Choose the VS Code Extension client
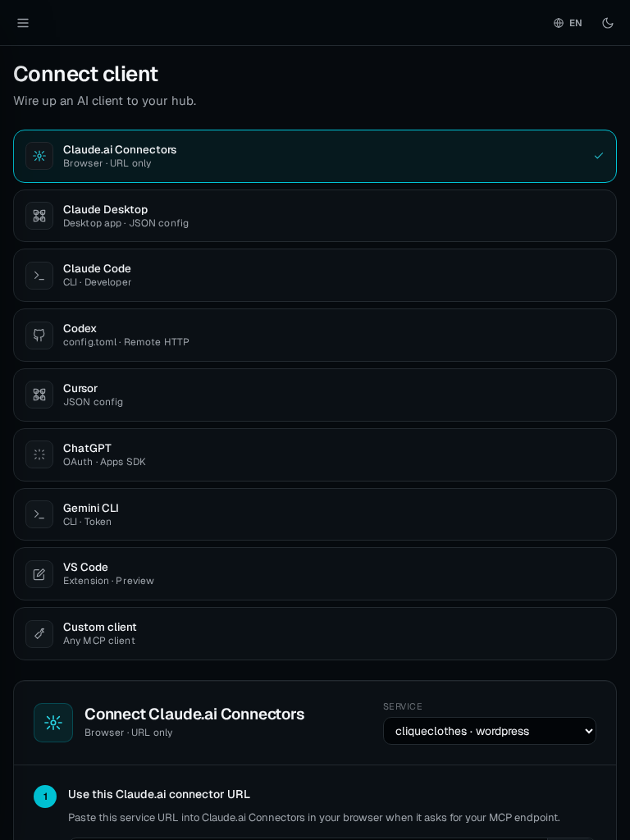The image size is (630, 840). coord(315,574)
